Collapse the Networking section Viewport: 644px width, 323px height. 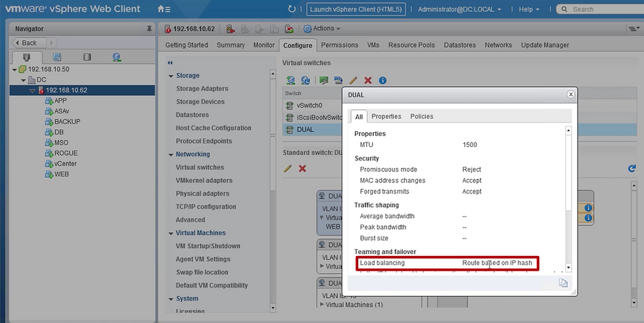tap(171, 155)
